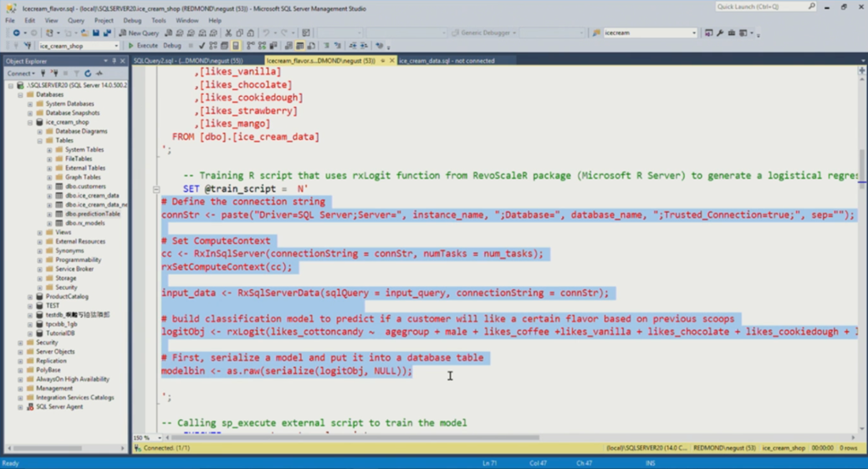868x469 pixels.
Task: Toggle the highlighted Query Options icon
Action: [x=236, y=46]
